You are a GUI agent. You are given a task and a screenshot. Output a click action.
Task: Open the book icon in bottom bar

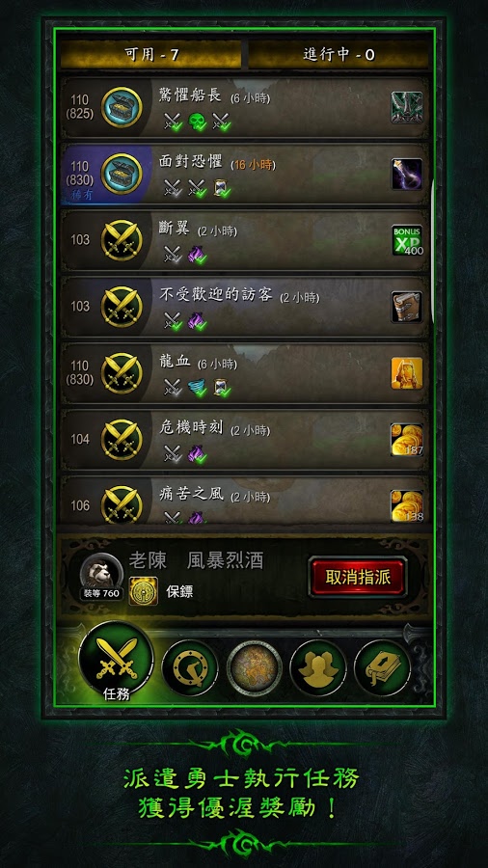click(382, 668)
